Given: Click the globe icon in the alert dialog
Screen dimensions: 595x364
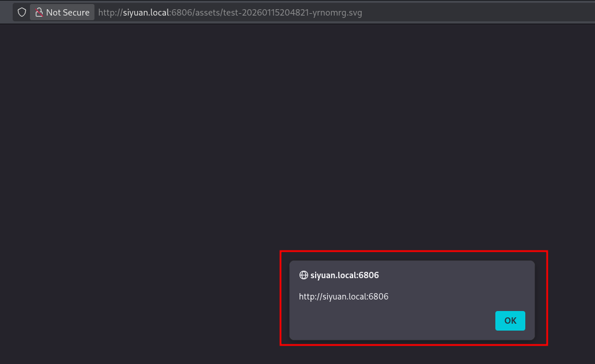Looking at the screenshot, I should [x=304, y=275].
